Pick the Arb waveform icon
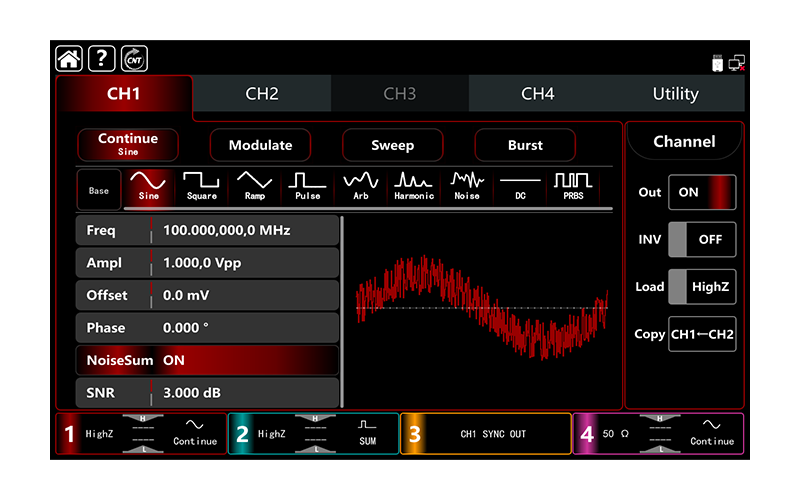 (360, 186)
